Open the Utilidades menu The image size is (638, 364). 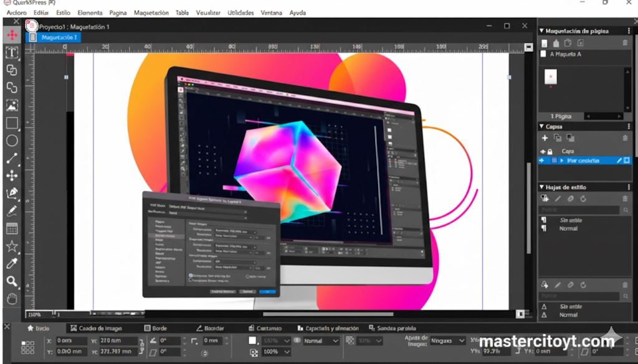pyautogui.click(x=240, y=12)
